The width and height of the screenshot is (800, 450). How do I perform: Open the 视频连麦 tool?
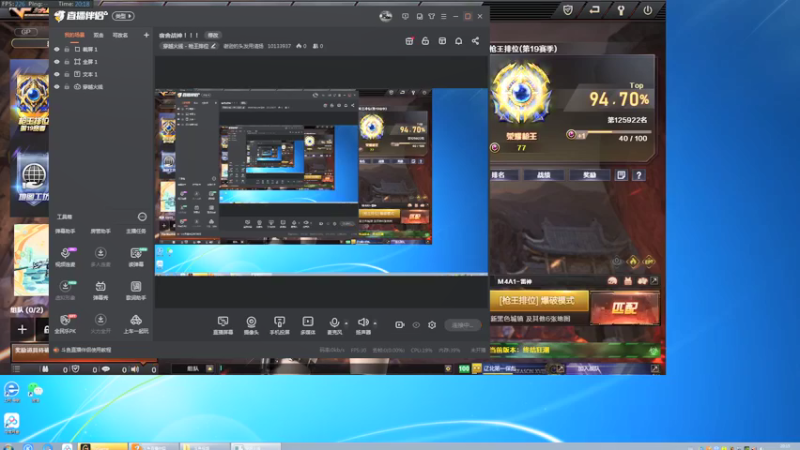point(65,257)
